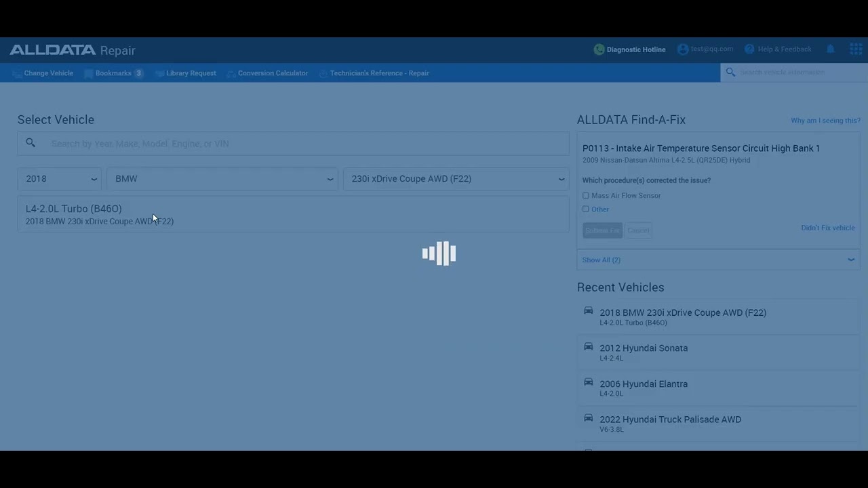Click the Help & Feedback link

point(785,49)
